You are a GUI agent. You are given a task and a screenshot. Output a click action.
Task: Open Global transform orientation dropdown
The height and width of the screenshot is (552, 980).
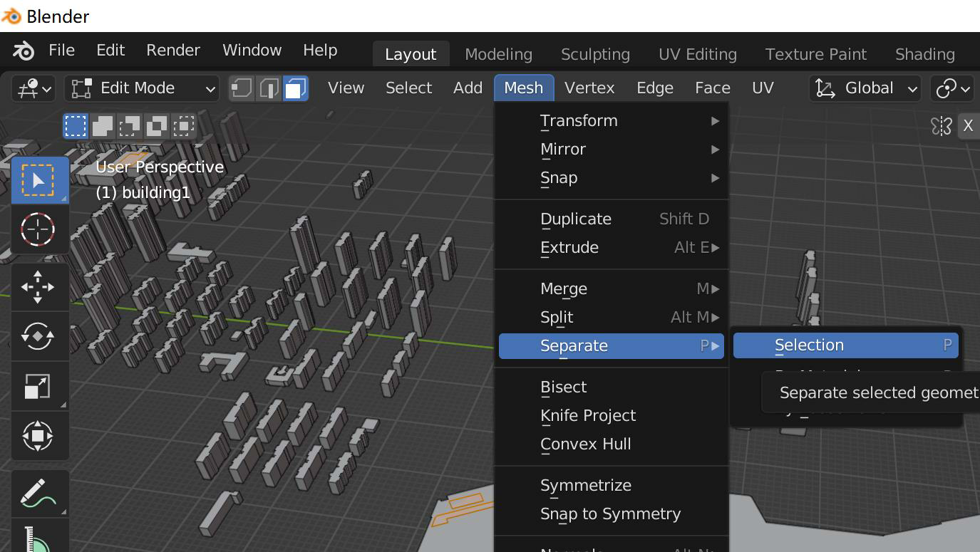pos(866,88)
